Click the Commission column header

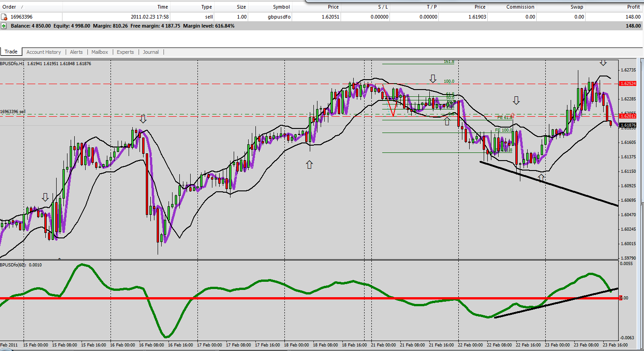(520, 7)
